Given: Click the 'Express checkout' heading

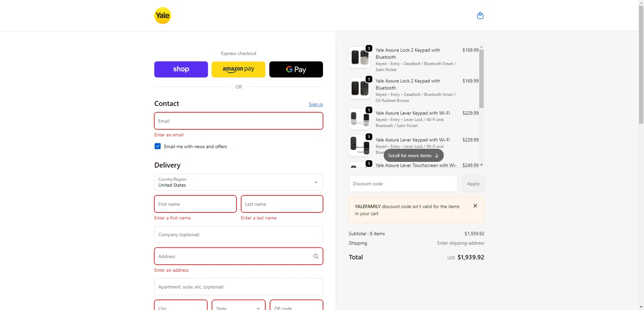Looking at the screenshot, I should (238, 54).
